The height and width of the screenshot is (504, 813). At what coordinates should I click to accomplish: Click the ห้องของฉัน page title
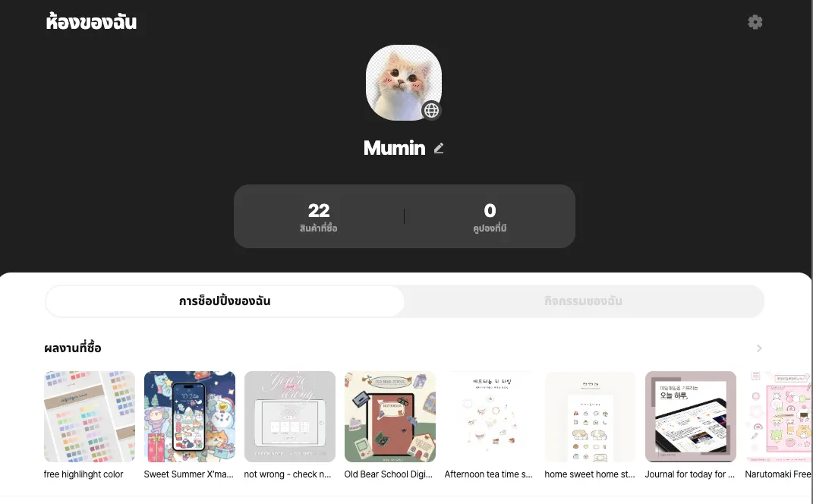[x=91, y=22]
